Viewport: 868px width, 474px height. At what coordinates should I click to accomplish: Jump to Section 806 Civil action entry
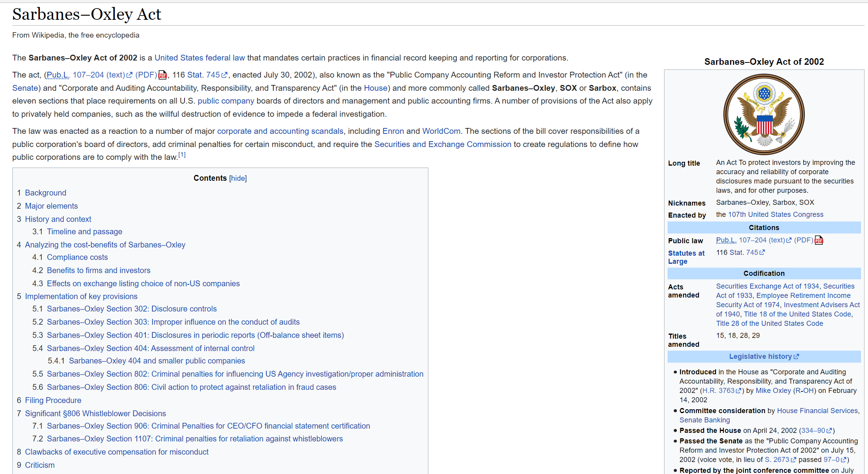(192, 387)
